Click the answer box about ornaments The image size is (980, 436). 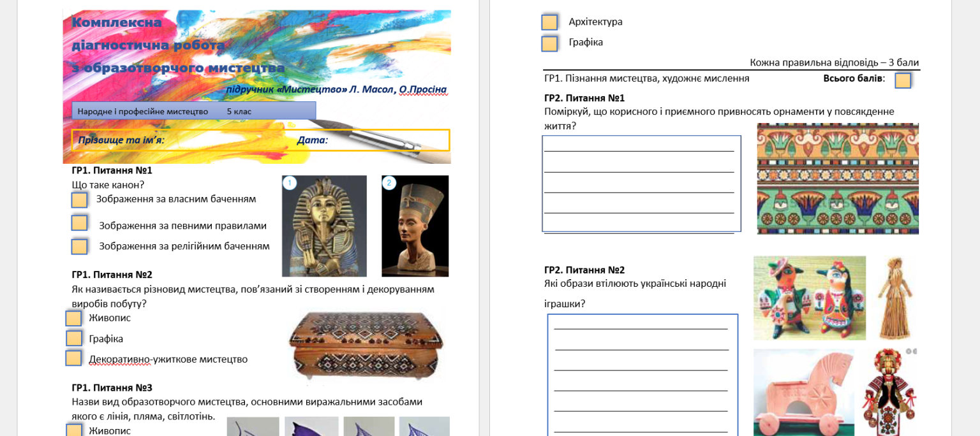(642, 184)
